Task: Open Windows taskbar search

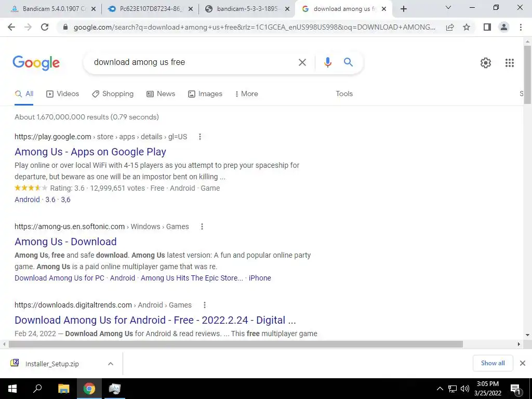Action: pos(37,389)
